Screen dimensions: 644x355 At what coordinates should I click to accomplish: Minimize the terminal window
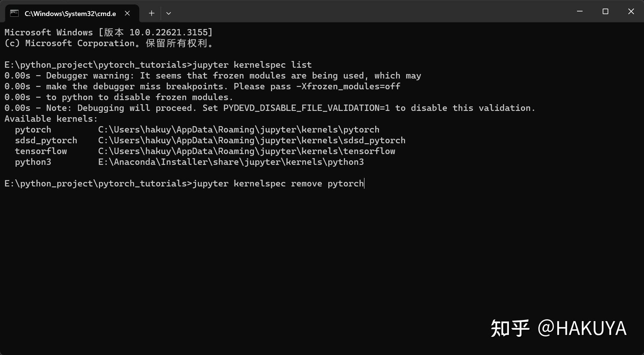coord(580,12)
